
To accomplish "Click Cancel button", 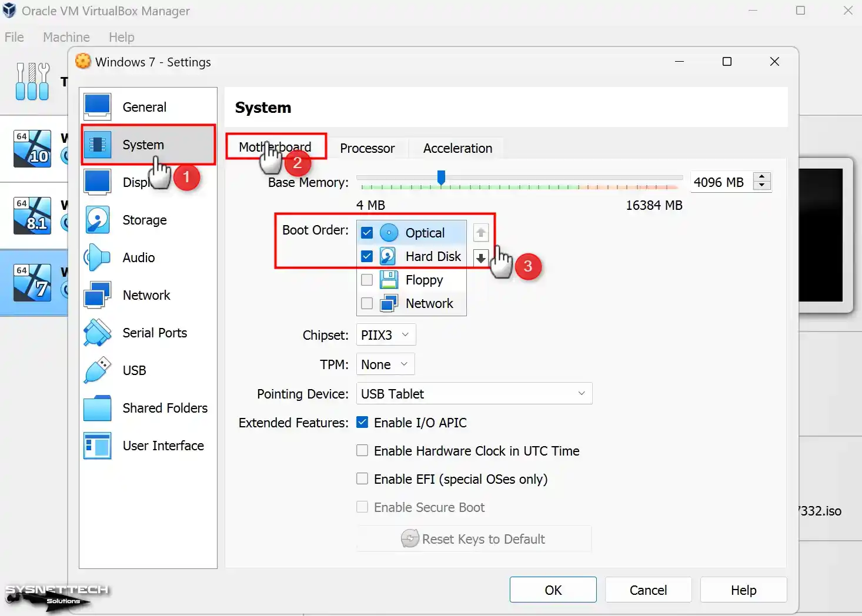I will 648,590.
